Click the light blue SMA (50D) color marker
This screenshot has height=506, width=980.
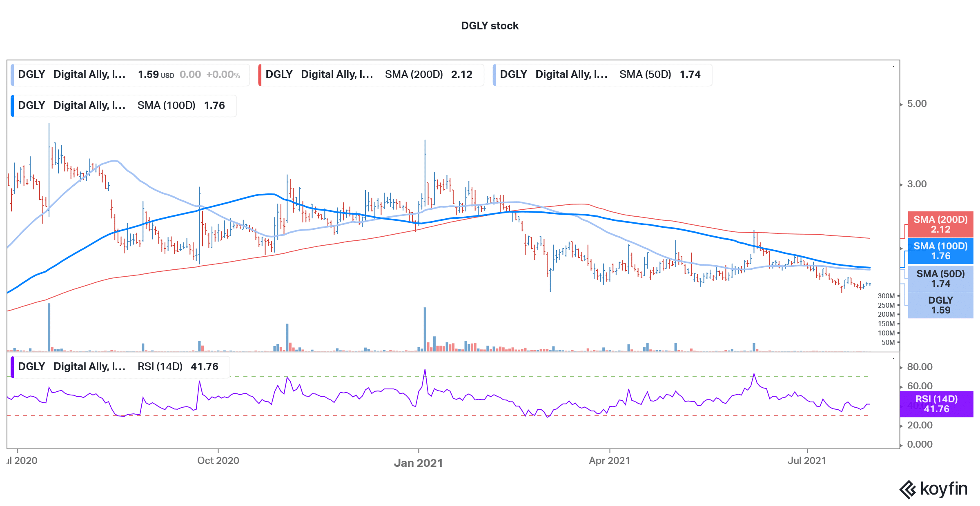pyautogui.click(x=494, y=75)
